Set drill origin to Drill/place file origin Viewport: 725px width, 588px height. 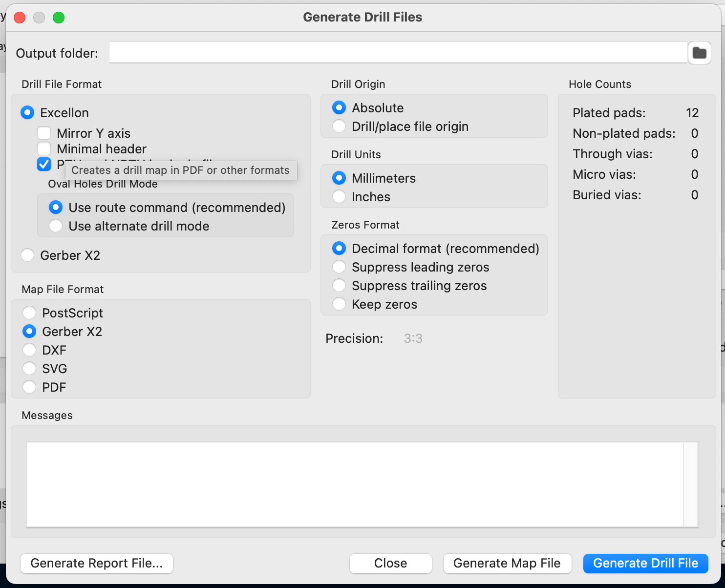click(x=339, y=126)
